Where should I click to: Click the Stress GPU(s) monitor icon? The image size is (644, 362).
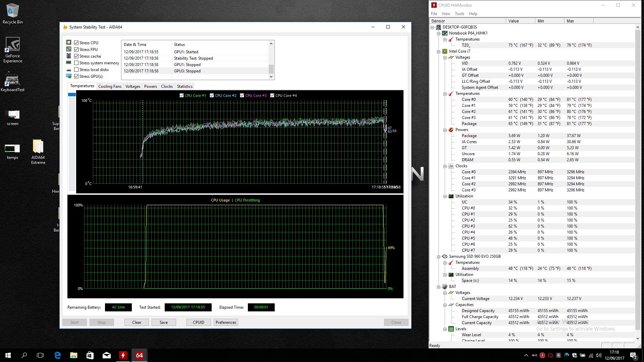point(69,76)
